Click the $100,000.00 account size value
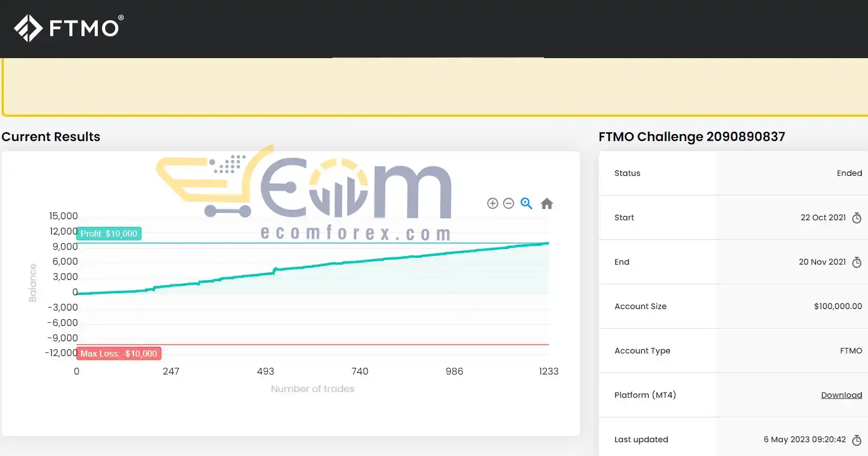The width and height of the screenshot is (868, 456). click(x=838, y=306)
